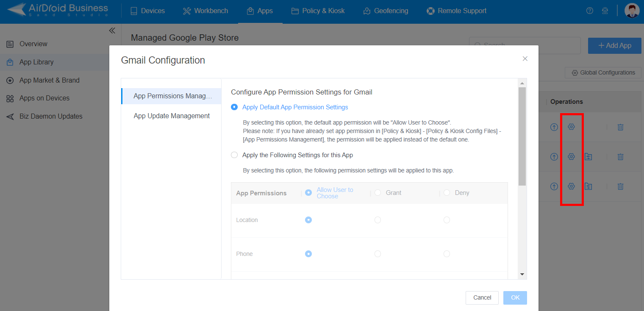This screenshot has width=644, height=311.
Task: Click the trash delete icon in first app row
Action: click(x=620, y=127)
